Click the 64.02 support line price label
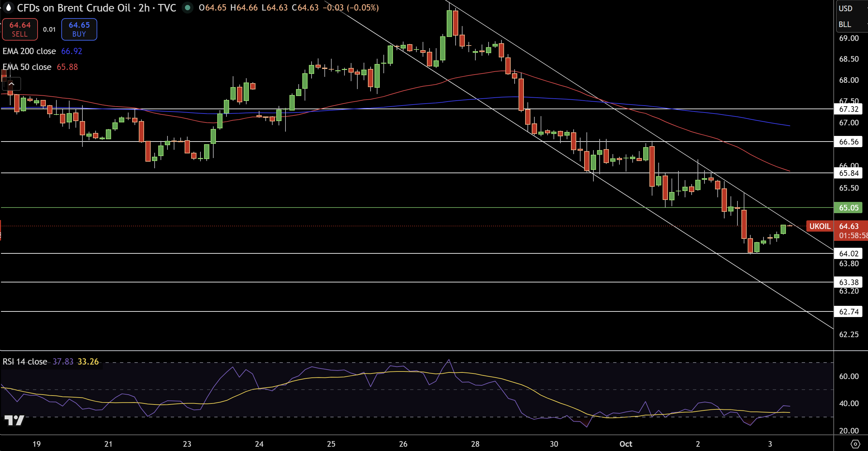This screenshot has height=451, width=868. (x=848, y=253)
